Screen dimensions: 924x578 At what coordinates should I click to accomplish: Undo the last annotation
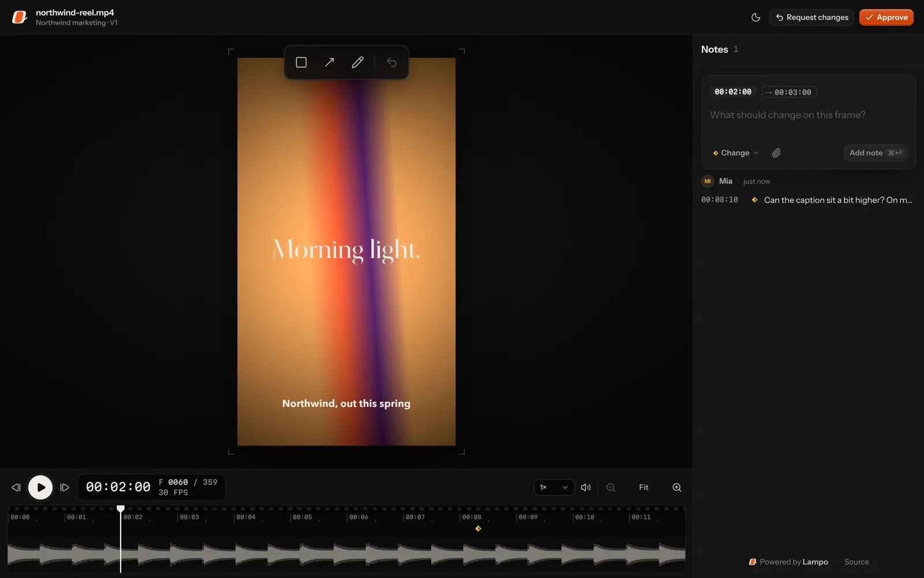coord(392,62)
